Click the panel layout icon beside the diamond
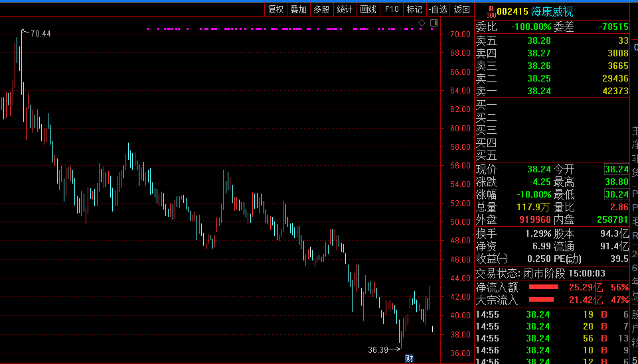 pos(434,24)
